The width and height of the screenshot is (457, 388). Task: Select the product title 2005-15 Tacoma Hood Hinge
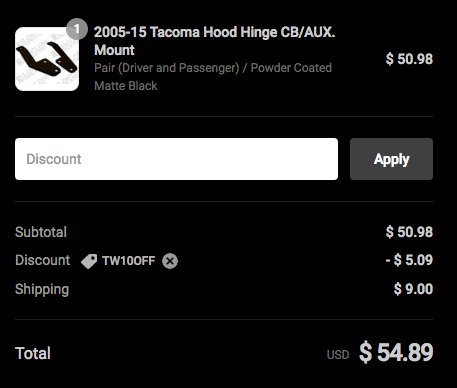214,41
